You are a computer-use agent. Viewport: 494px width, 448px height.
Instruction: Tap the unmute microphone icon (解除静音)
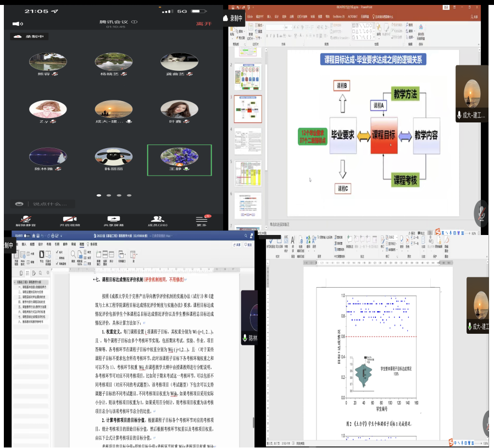point(25,220)
